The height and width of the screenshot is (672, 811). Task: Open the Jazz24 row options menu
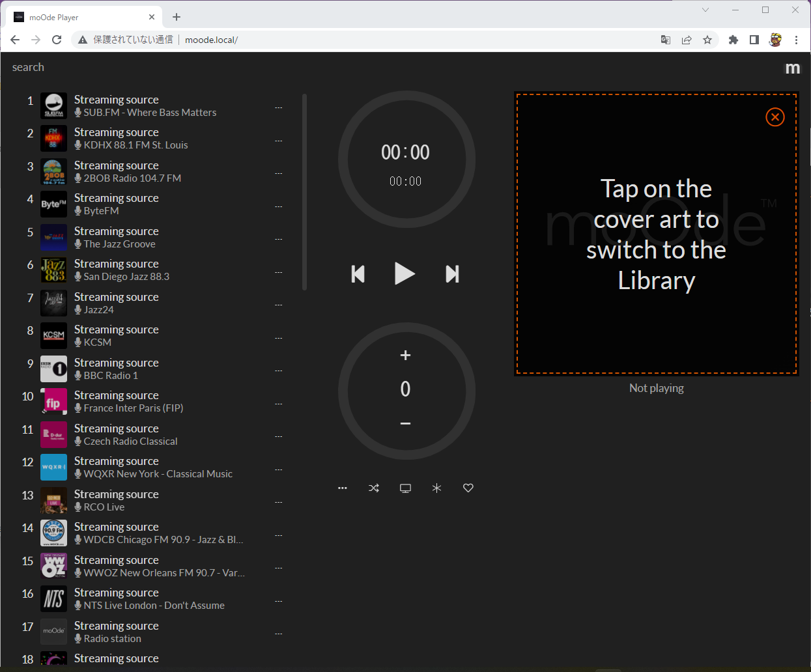click(x=279, y=305)
